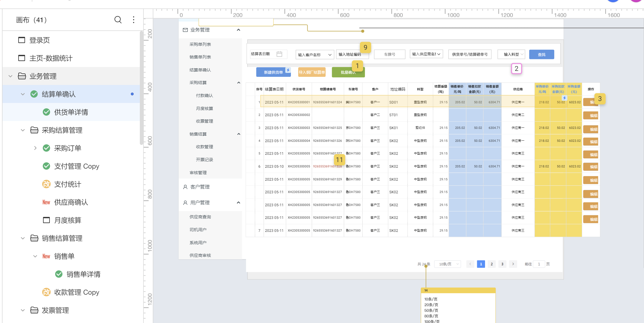The width and height of the screenshot is (644, 323).
Task: Collapse the 销售结算 submenu chevron
Action: [x=239, y=134]
